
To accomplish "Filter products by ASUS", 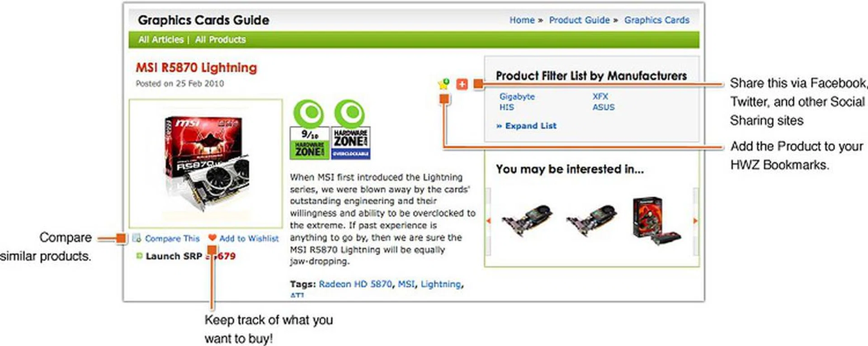I will (604, 107).
